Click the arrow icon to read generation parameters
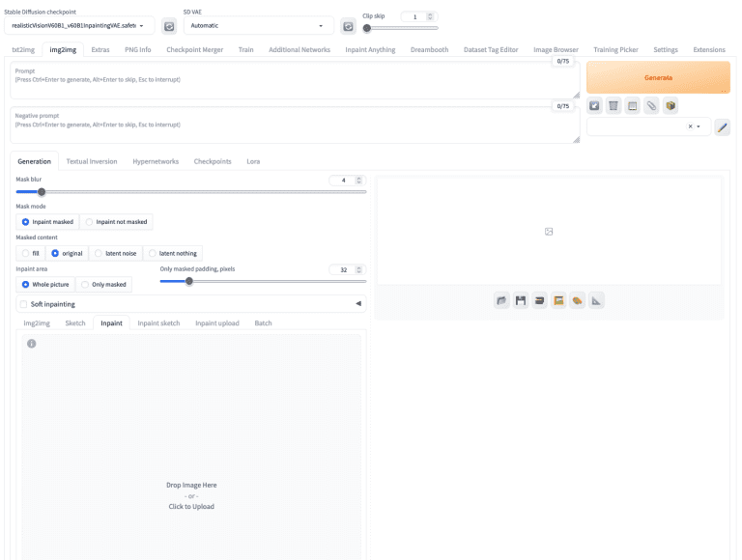 [595, 105]
